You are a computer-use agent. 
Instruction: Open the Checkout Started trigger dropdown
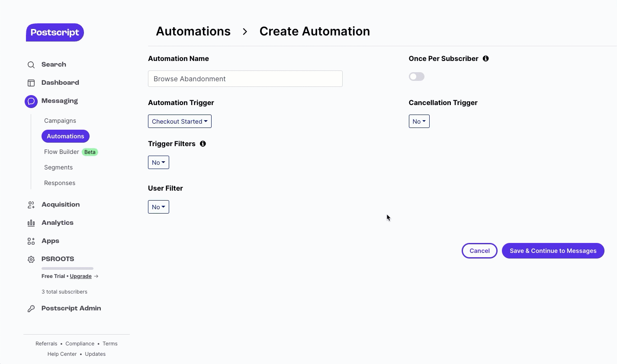(x=180, y=121)
